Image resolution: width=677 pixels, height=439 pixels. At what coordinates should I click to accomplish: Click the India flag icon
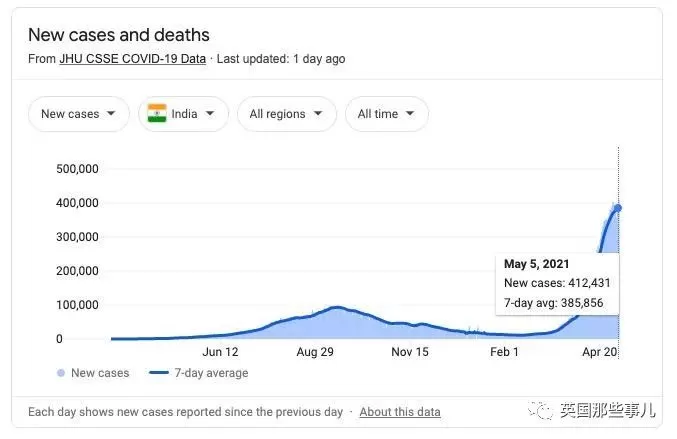pos(157,114)
